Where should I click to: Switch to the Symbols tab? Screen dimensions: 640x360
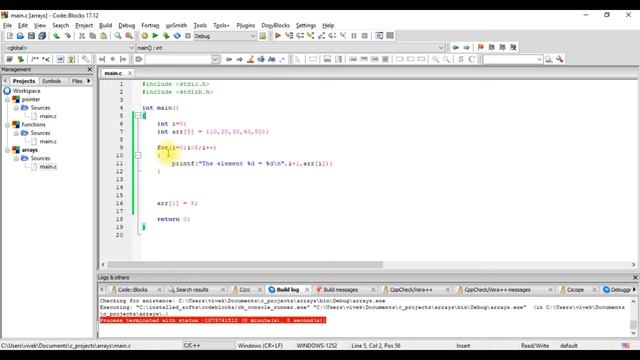(x=51, y=81)
